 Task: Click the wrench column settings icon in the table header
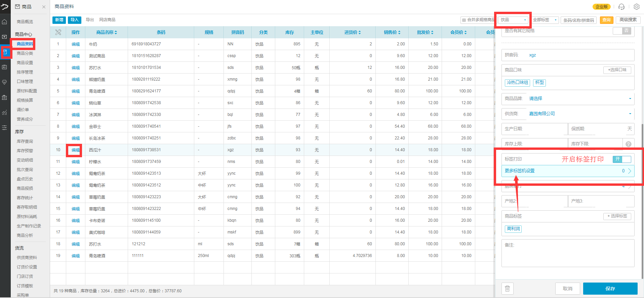(58, 32)
